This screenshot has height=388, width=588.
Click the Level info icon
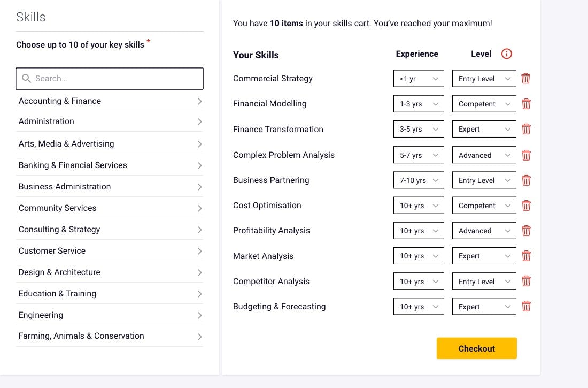(x=507, y=54)
